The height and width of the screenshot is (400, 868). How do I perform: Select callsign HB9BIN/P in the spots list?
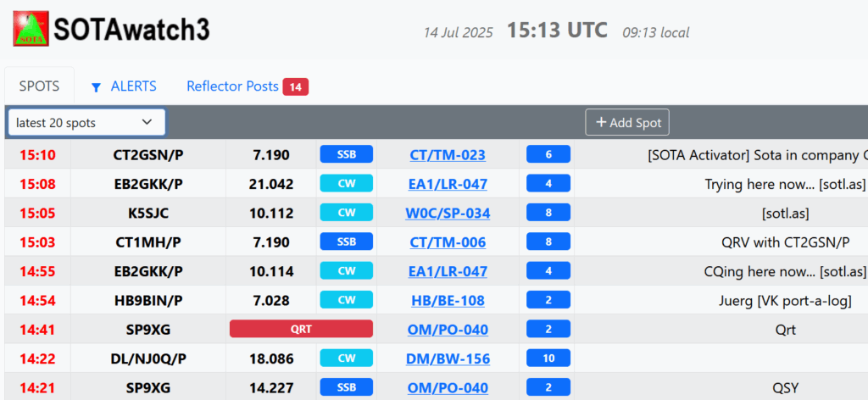pos(148,301)
